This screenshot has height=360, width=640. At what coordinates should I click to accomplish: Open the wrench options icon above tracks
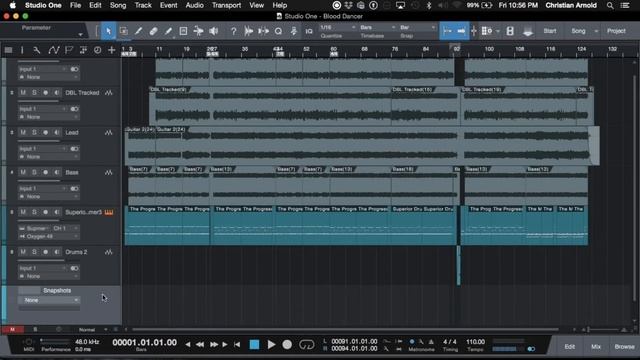pyautogui.click(x=37, y=50)
